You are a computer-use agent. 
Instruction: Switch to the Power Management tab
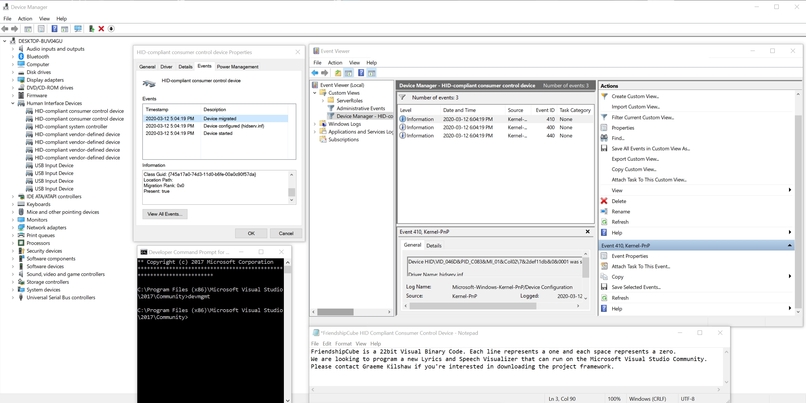click(x=237, y=67)
